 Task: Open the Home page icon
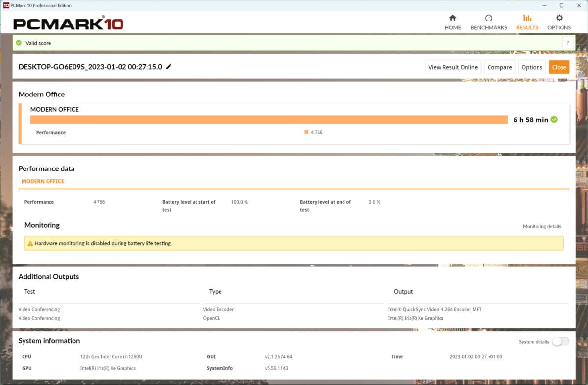[x=453, y=18]
